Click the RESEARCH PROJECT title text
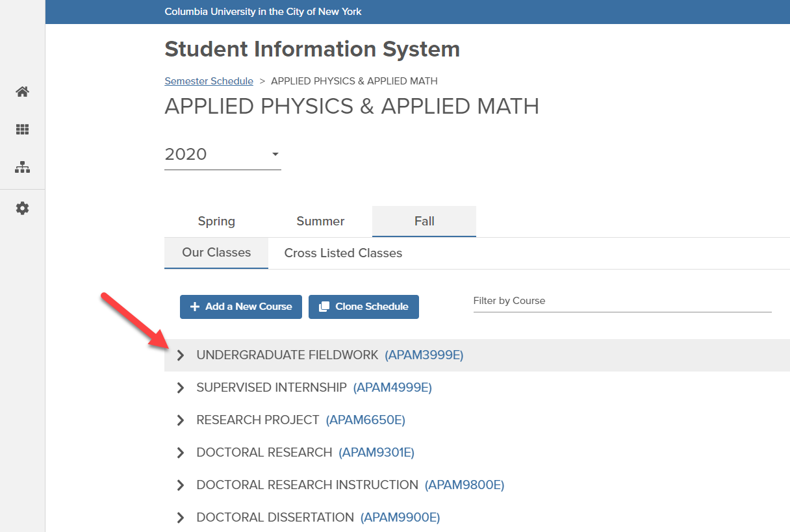 [x=258, y=420]
